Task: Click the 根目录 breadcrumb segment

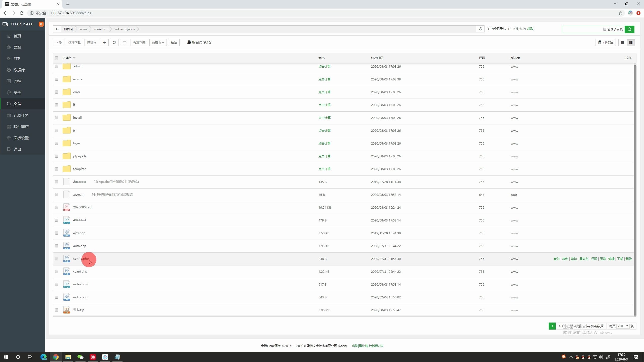Action: click(x=68, y=29)
